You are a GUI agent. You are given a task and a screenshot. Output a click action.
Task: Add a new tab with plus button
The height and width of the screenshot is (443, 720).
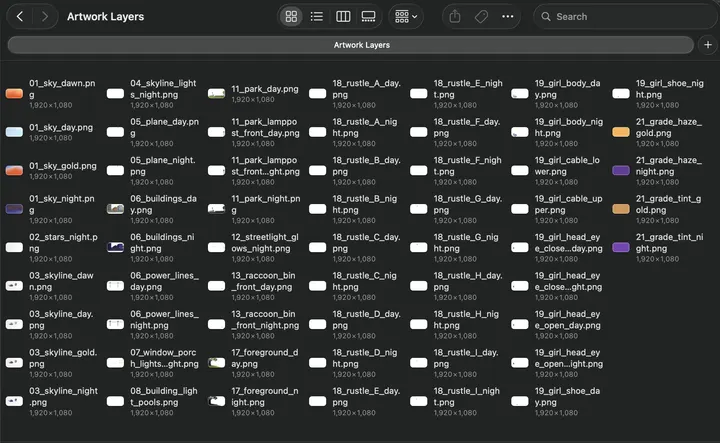point(708,45)
